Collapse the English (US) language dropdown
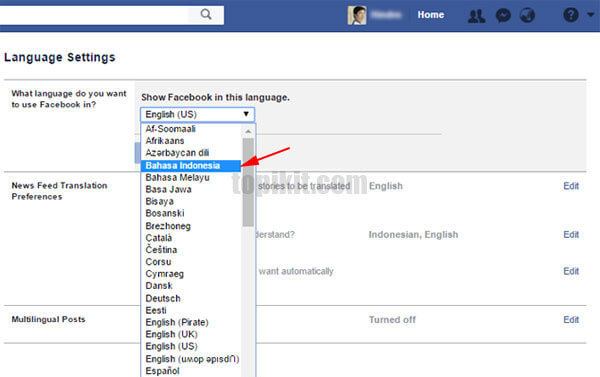600x377 pixels. 197,114
